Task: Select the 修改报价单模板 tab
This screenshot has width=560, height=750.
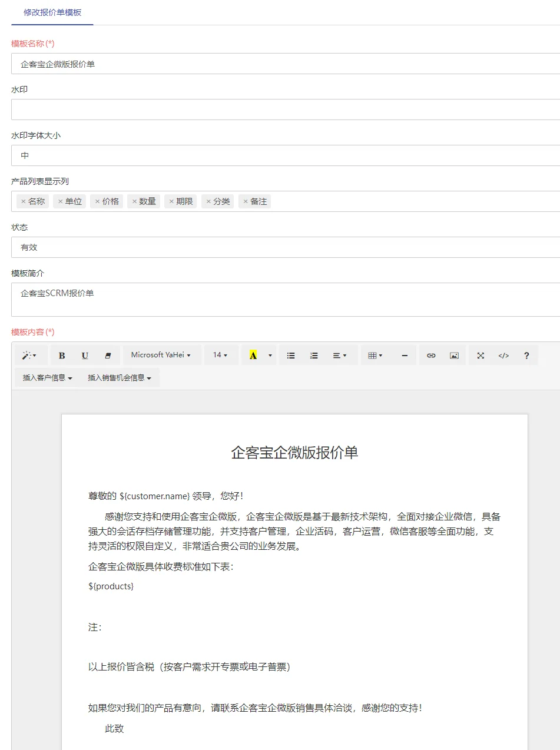Action: click(x=52, y=12)
